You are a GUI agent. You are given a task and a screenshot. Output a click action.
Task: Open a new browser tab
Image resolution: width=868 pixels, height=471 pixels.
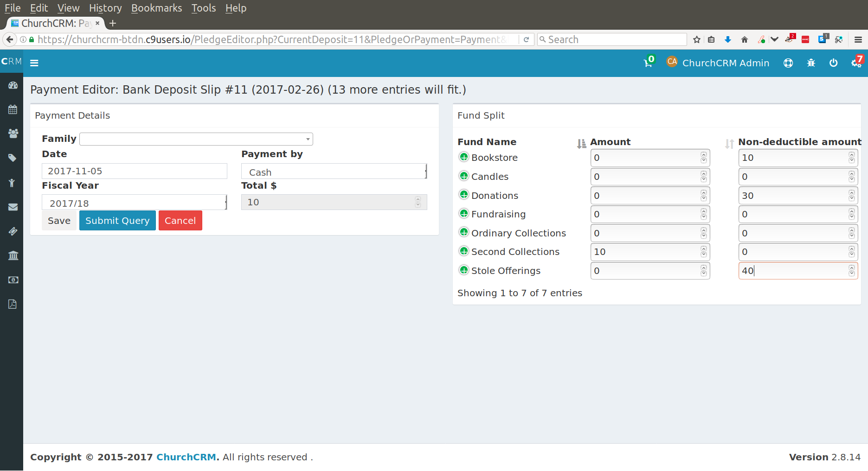click(113, 23)
